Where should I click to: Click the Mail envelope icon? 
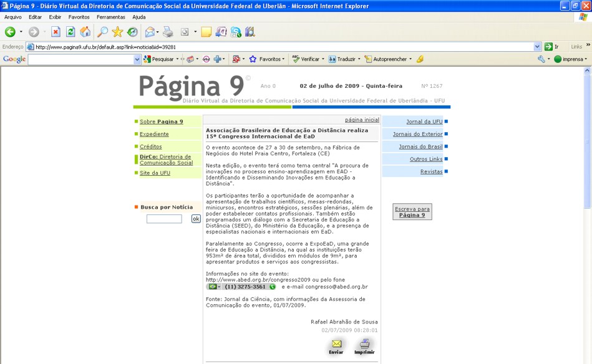[150, 32]
